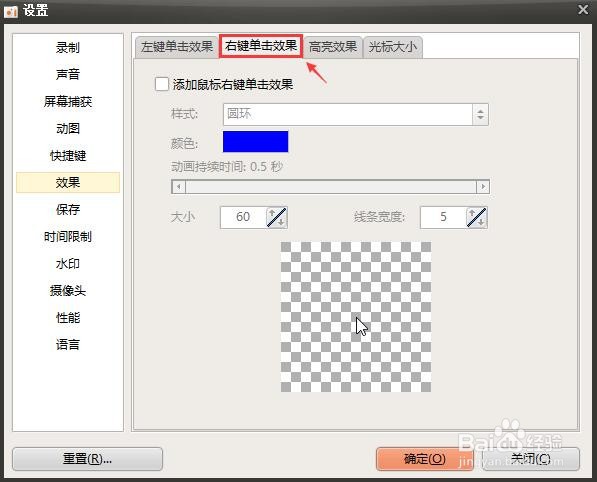This screenshot has width=597, height=482.
Task: Select the 效果 sidebar item
Action: [68, 182]
